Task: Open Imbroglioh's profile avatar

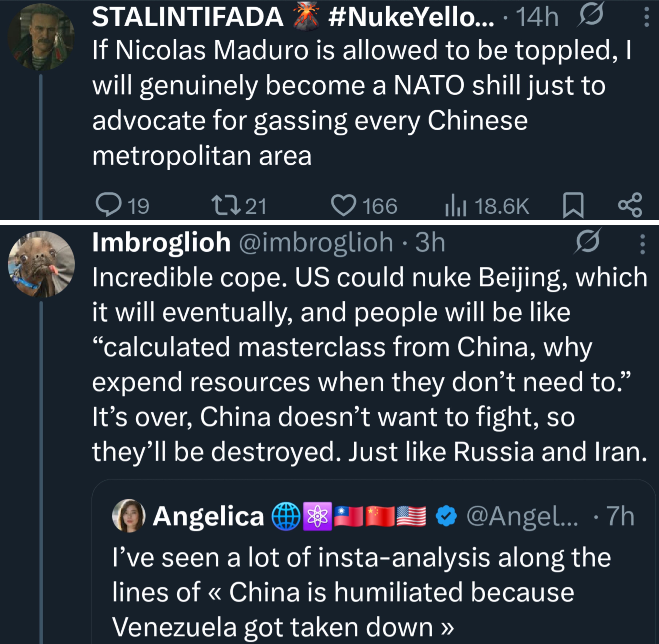Action: (41, 264)
